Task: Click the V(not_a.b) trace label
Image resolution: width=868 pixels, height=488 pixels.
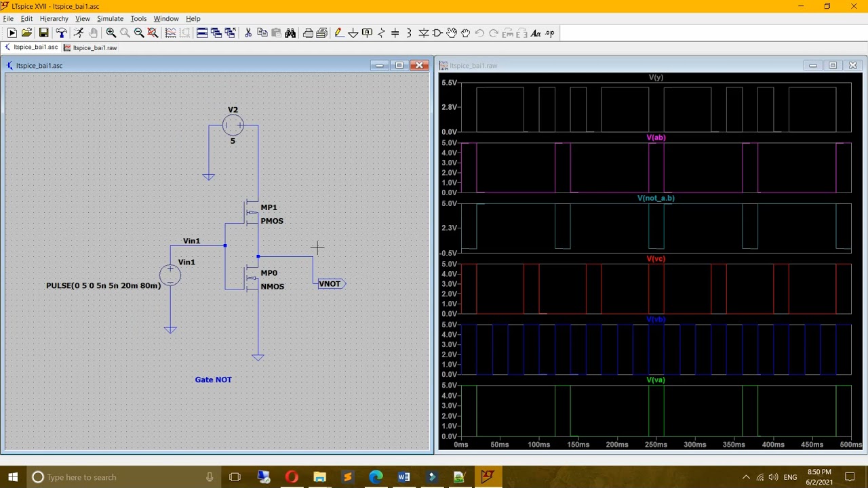Action: 656,198
